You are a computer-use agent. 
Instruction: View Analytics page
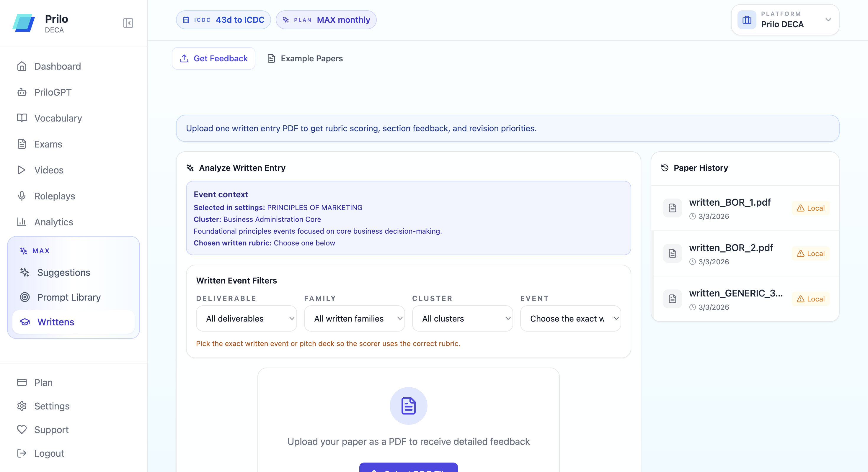tap(74, 222)
